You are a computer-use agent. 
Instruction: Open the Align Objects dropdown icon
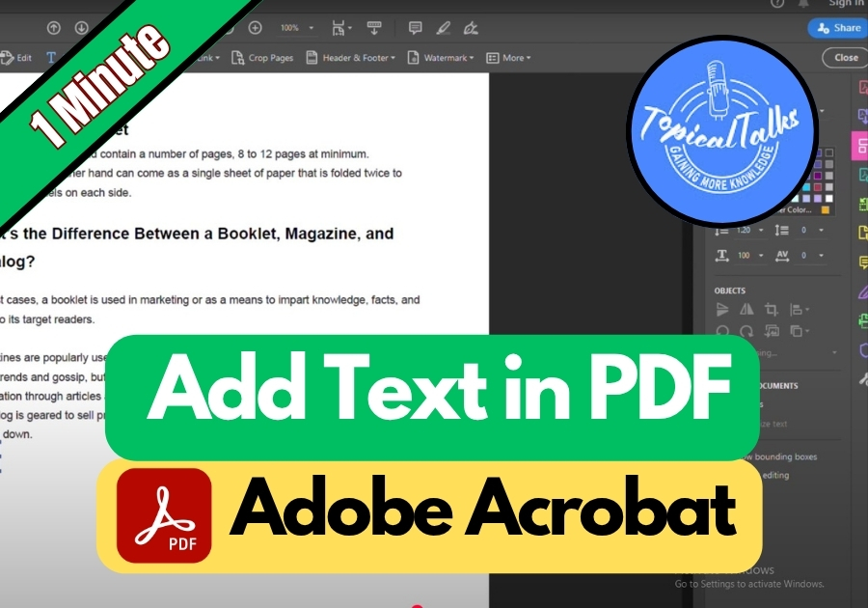click(800, 309)
